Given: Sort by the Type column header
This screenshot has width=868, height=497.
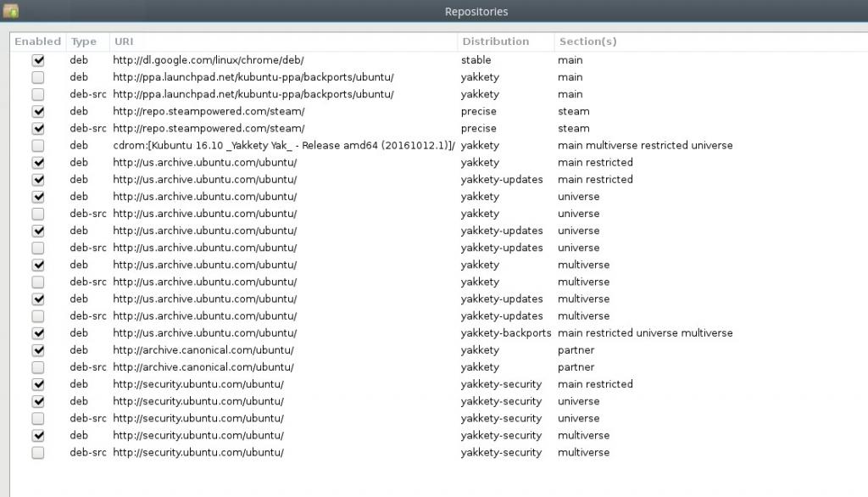Looking at the screenshot, I should click(87, 42).
